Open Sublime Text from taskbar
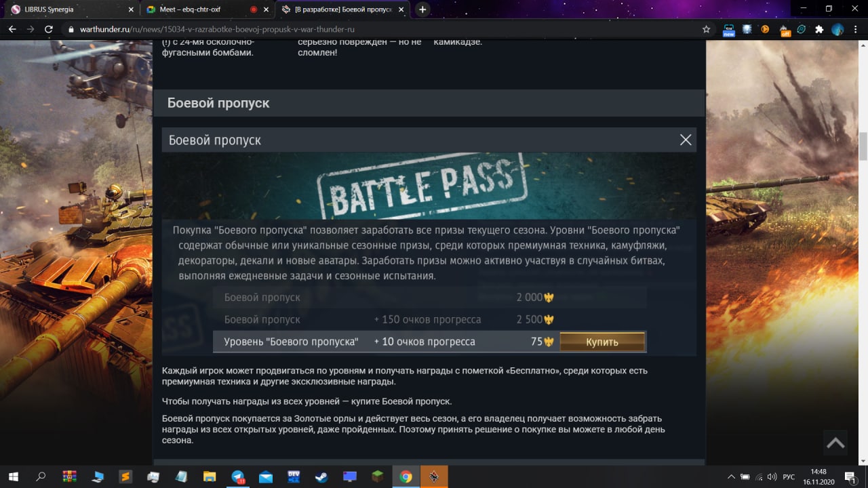The image size is (868, 488). (125, 476)
